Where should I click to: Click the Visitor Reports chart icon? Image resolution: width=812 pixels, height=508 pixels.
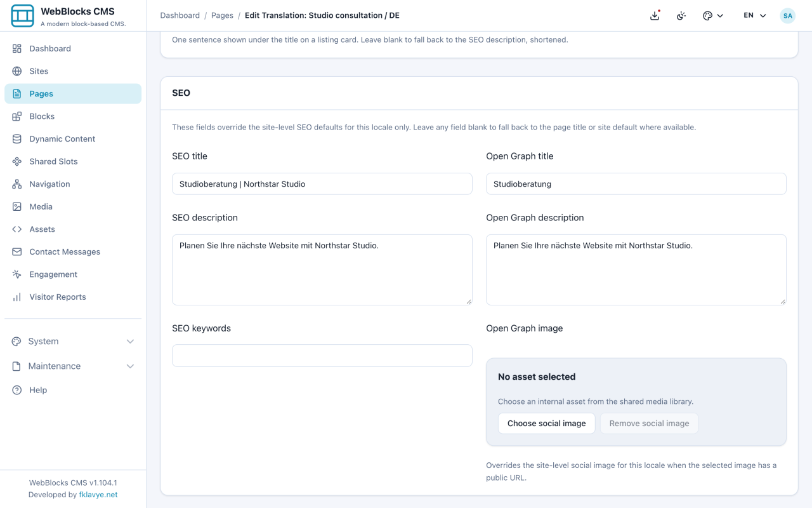pos(17,297)
